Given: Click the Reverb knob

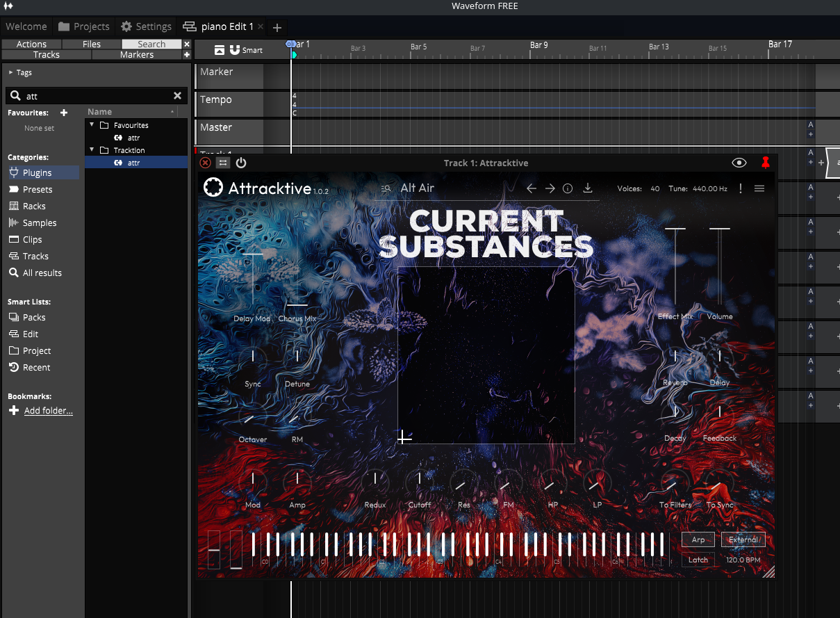Looking at the screenshot, I should click(675, 357).
